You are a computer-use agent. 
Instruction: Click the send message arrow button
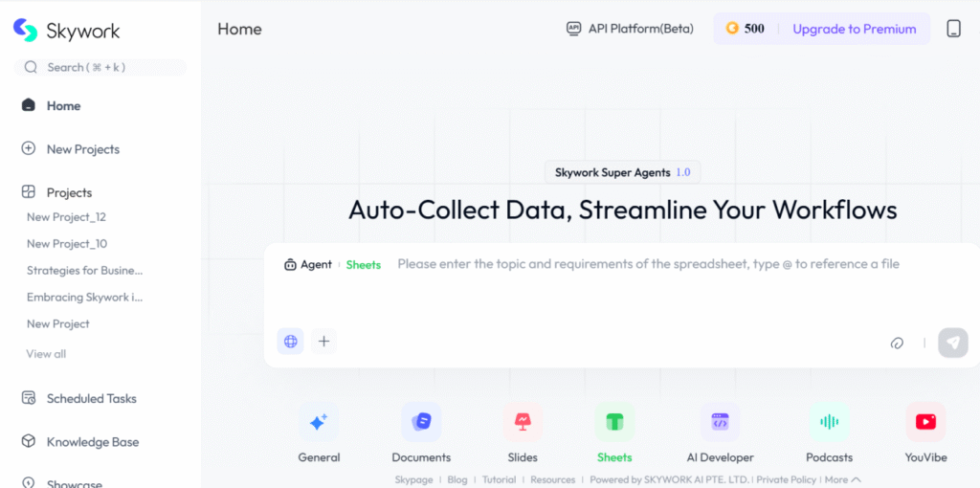pos(953,343)
